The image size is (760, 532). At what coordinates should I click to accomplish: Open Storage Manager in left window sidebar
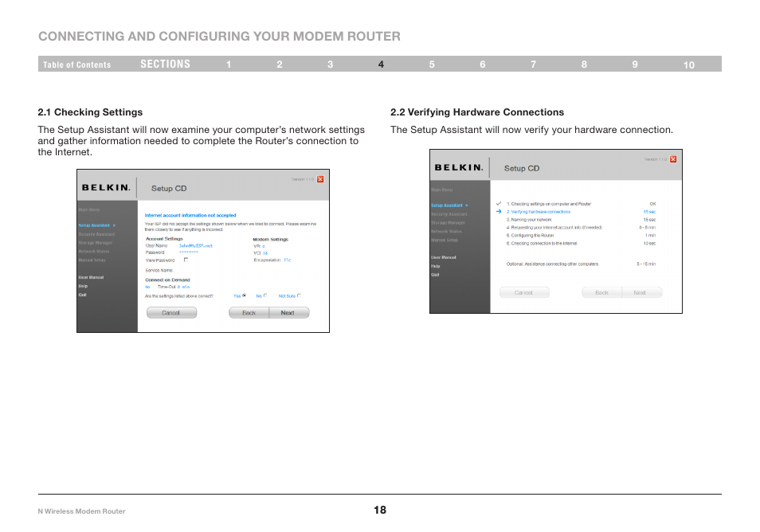[x=95, y=243]
